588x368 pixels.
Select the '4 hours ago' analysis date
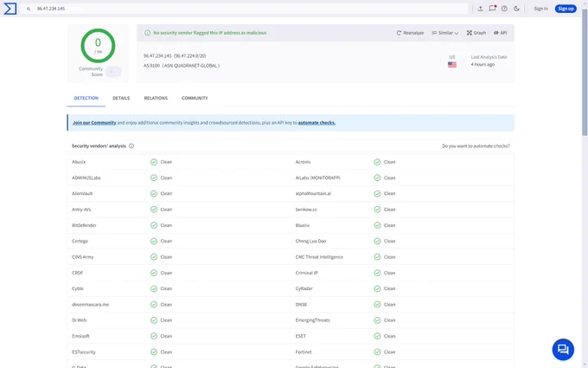[x=483, y=65]
